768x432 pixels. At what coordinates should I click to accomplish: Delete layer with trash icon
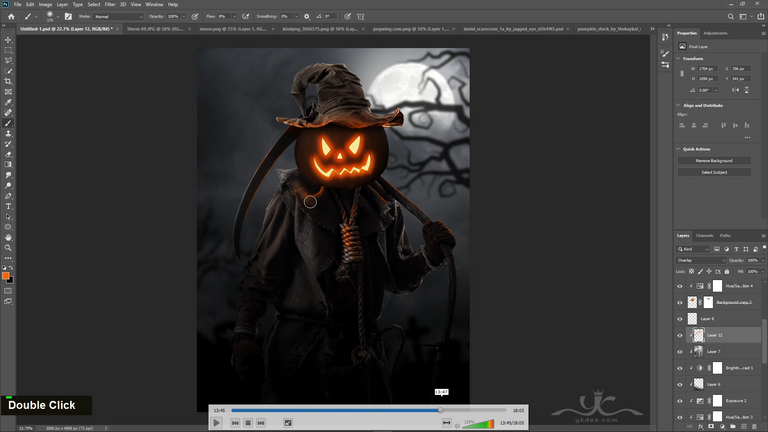[x=754, y=427]
